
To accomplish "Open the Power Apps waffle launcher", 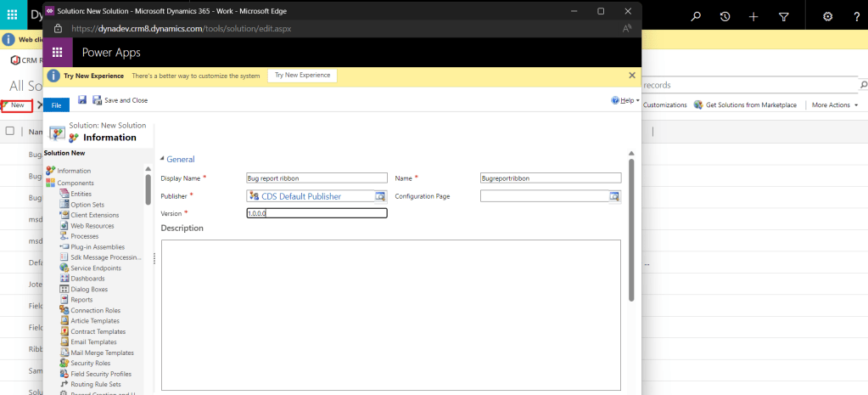I will (x=59, y=53).
